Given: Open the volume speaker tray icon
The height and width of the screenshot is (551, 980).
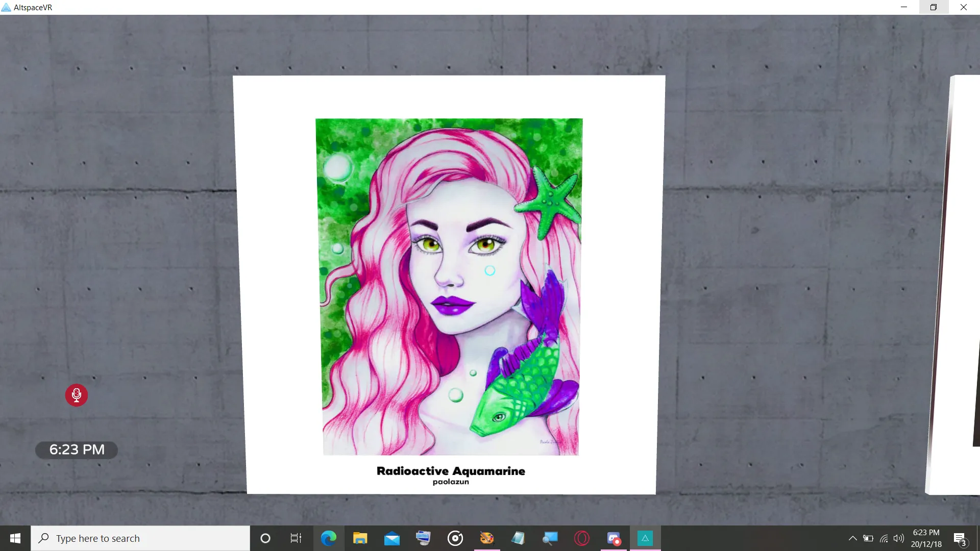Looking at the screenshot, I should [899, 538].
